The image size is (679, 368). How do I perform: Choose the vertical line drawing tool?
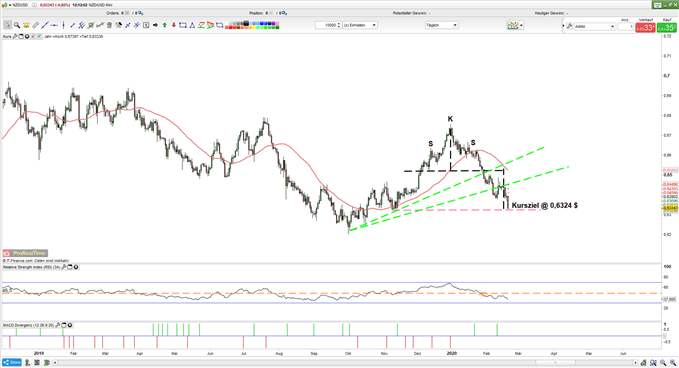click(63, 25)
